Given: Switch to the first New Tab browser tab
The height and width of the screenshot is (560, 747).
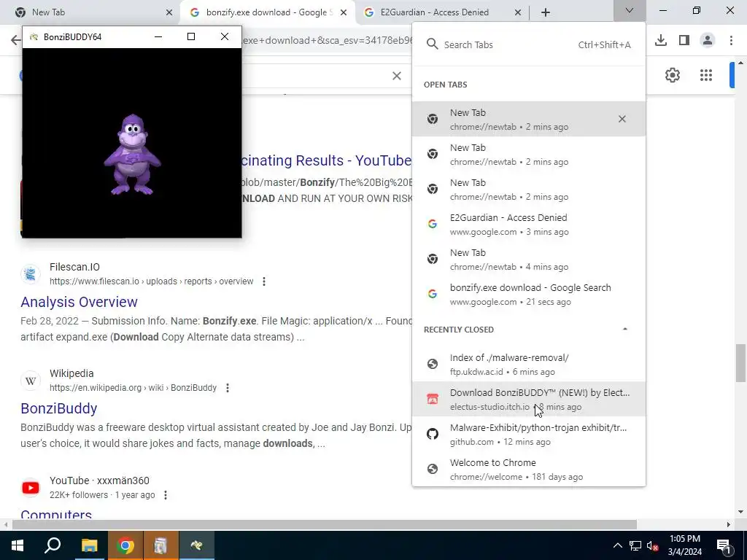Looking at the screenshot, I should pyautogui.click(x=93, y=12).
